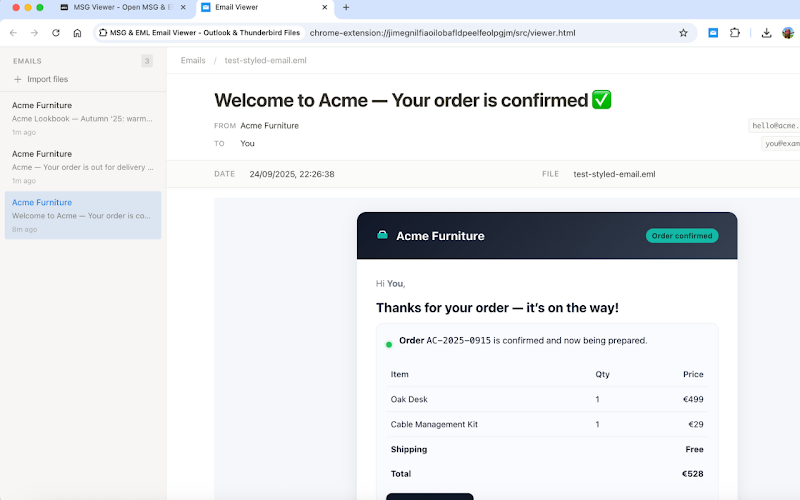Click the browser profile avatar
The height and width of the screenshot is (500, 800).
(788, 32)
